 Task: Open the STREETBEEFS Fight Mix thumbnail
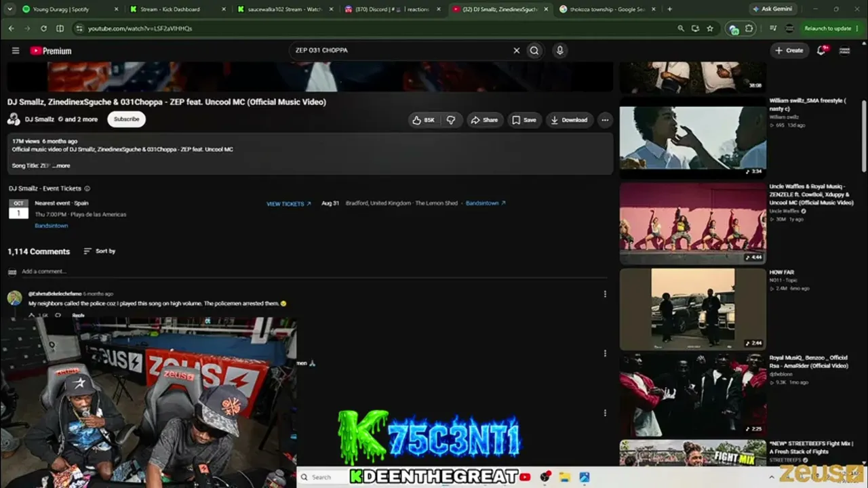coord(692,453)
